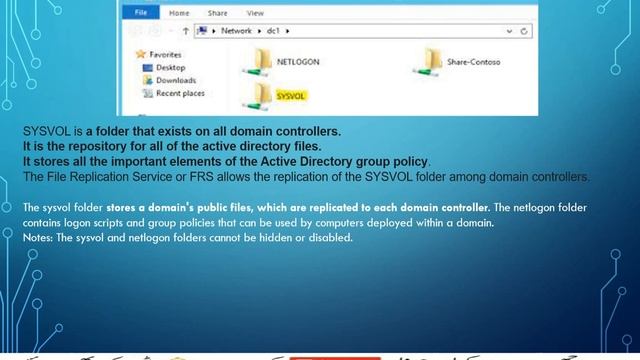Open the NETLOGON shared folder icon
Image resolution: width=640 pixels, height=360 pixels.
(x=258, y=62)
